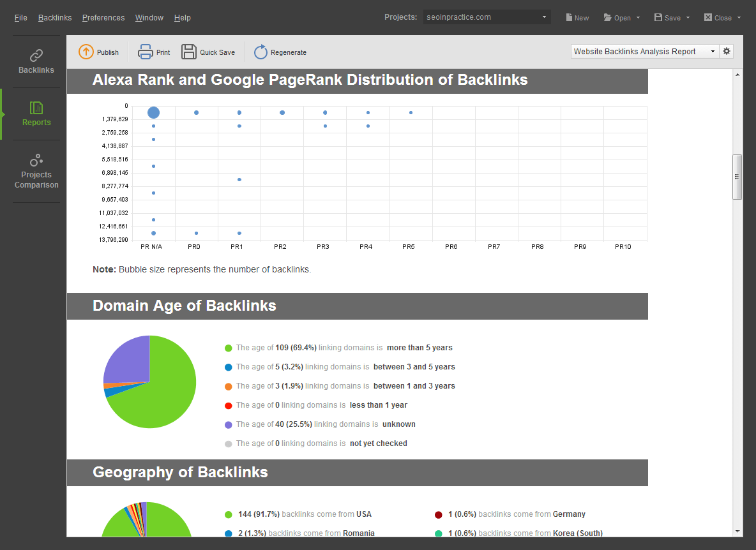The height and width of the screenshot is (550, 756).
Task: Expand the Close button dropdown arrow
Action: [x=739, y=18]
